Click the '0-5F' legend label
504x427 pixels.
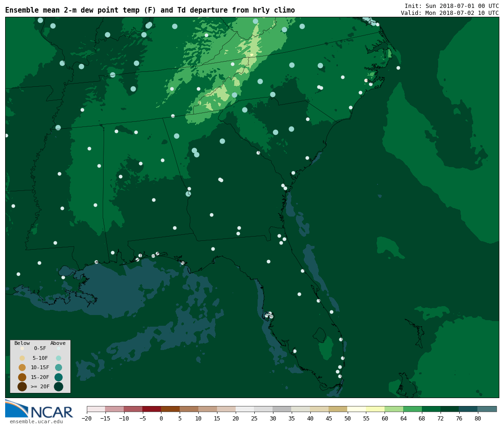tap(40, 348)
